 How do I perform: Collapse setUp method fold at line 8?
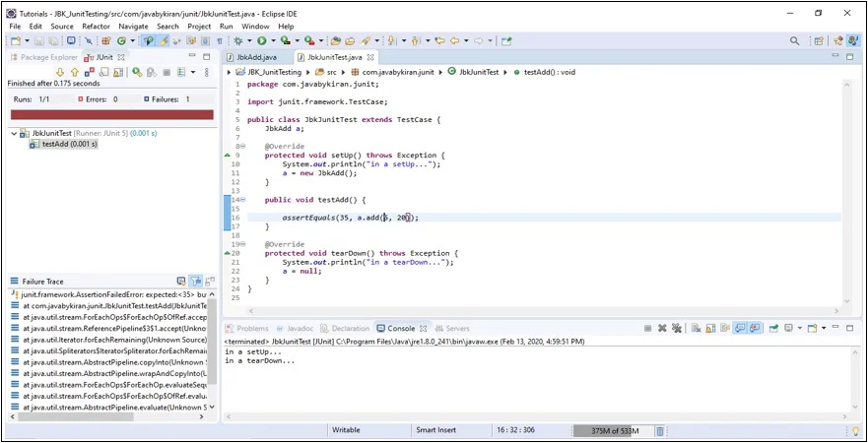coord(243,147)
